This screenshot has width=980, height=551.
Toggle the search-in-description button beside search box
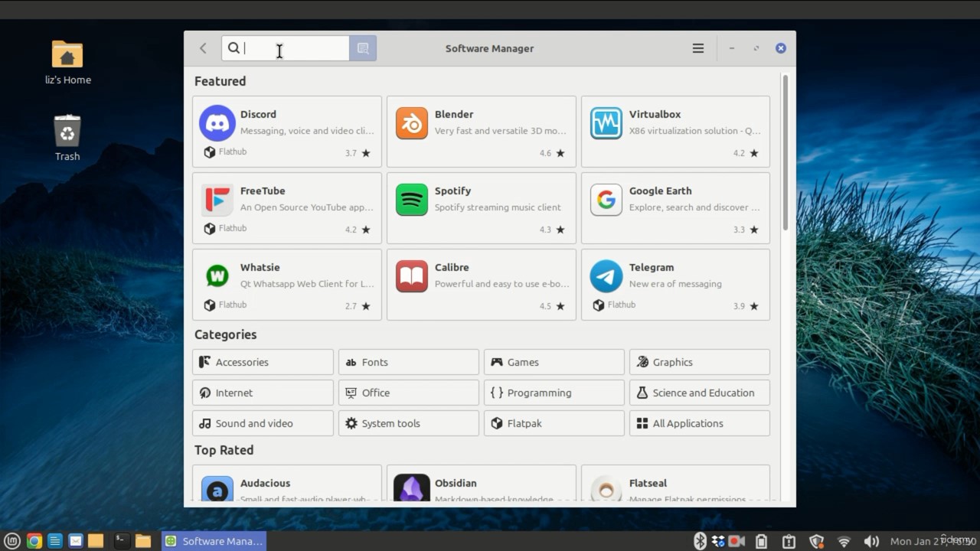point(363,48)
